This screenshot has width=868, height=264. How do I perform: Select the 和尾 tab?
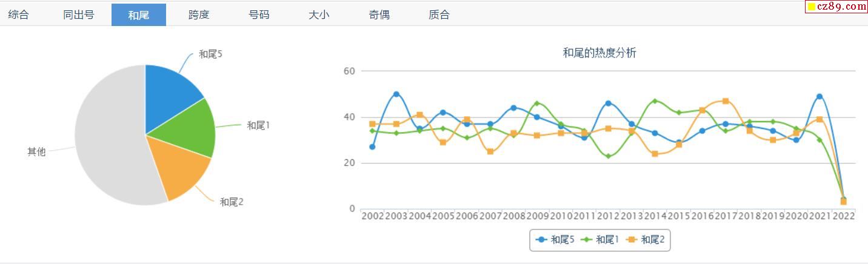pos(139,15)
